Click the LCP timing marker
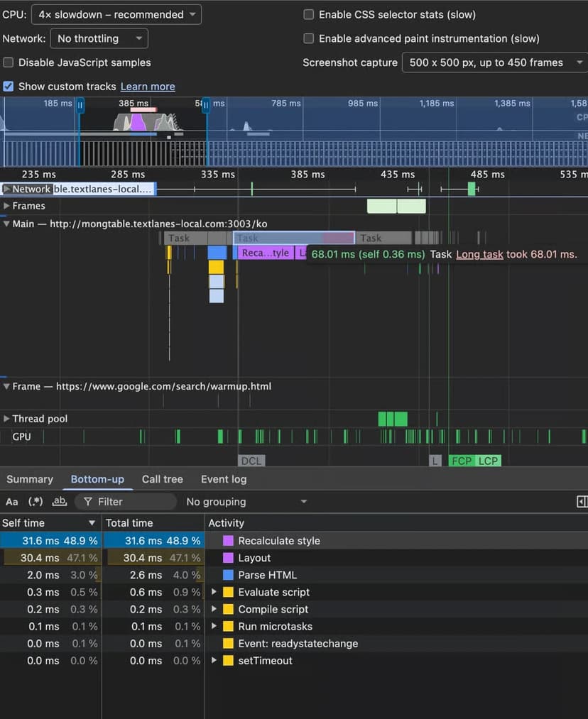 click(x=488, y=461)
